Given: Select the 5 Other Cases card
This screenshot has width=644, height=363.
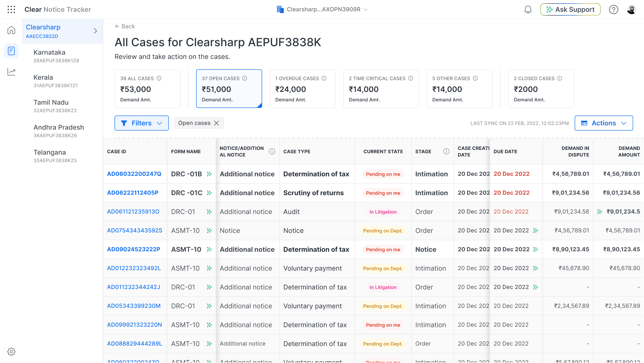Looking at the screenshot, I should pos(459,89).
